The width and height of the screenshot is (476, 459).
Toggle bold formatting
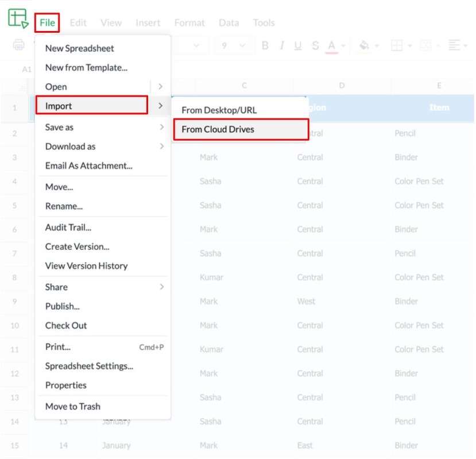click(265, 46)
